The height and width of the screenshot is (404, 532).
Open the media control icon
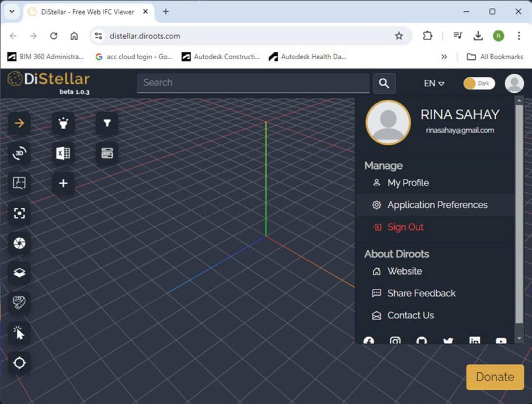click(x=458, y=36)
